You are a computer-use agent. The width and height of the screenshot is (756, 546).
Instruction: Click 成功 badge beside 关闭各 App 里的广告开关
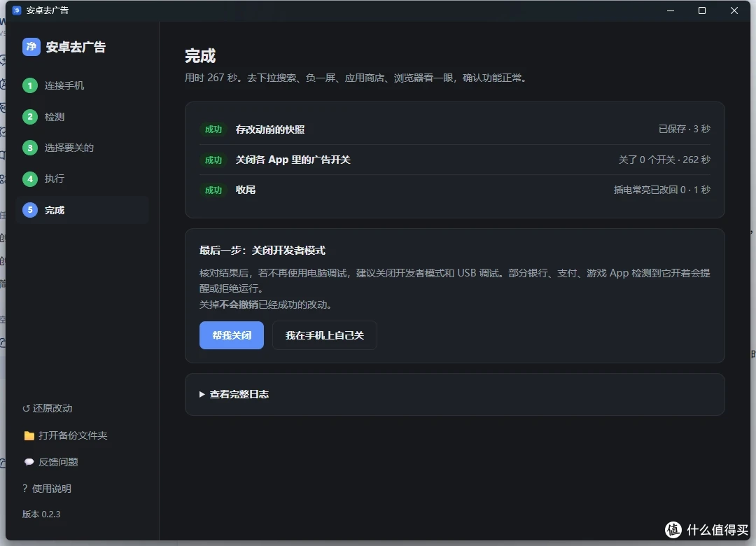pyautogui.click(x=213, y=160)
